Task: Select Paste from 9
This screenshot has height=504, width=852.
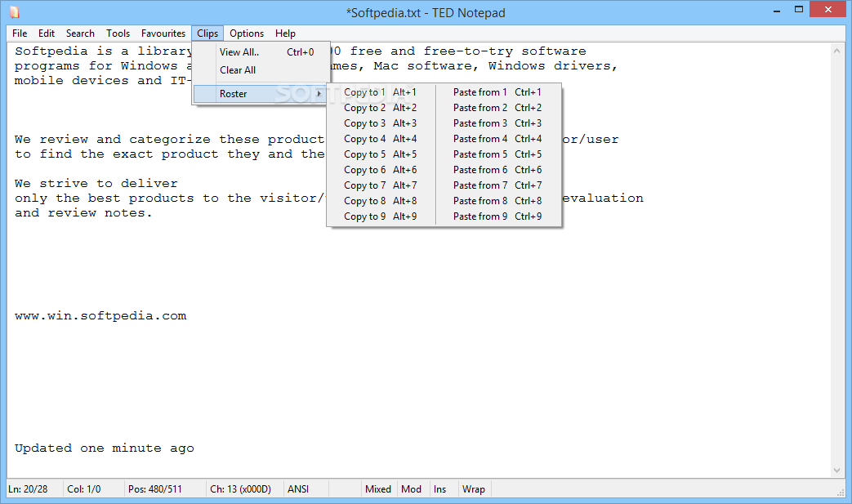Action: (497, 216)
